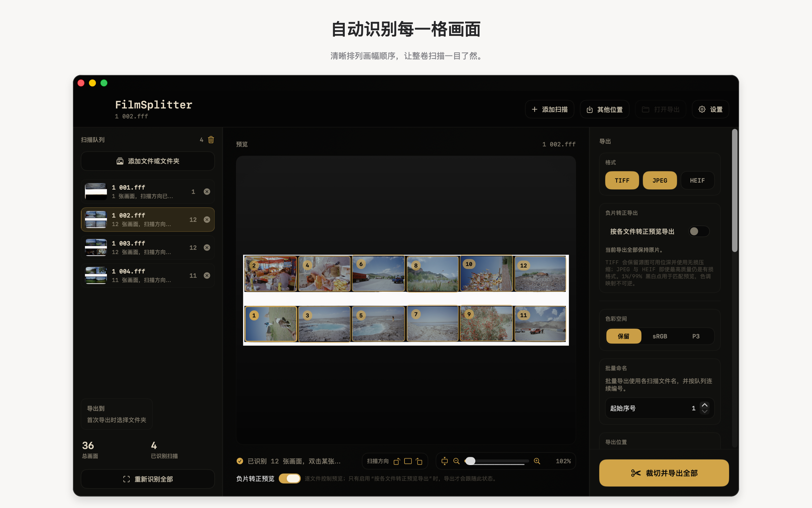Click frame 10 in the preview strip
The height and width of the screenshot is (508, 812).
coord(487,274)
